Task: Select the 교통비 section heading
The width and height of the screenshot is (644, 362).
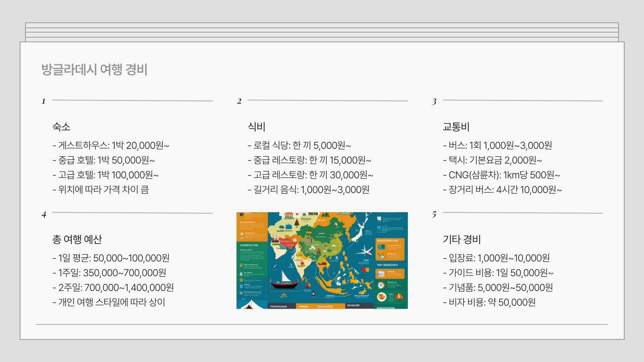Action: pyautogui.click(x=456, y=127)
